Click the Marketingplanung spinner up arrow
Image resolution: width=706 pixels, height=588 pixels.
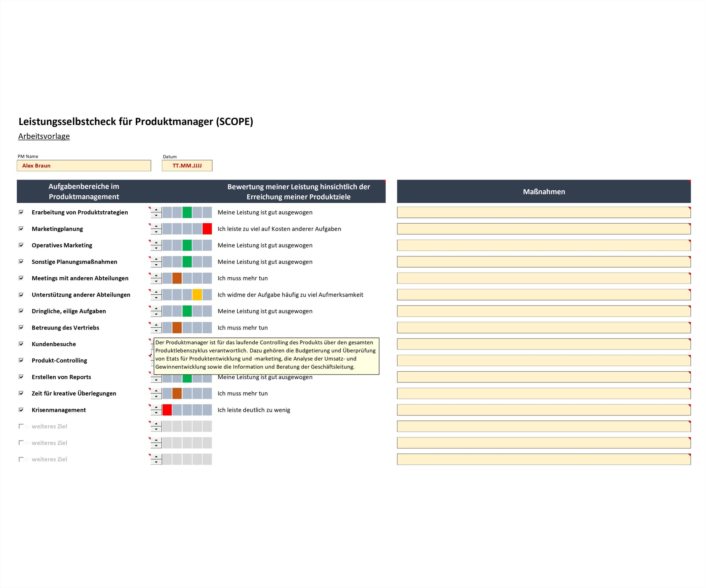tap(156, 226)
